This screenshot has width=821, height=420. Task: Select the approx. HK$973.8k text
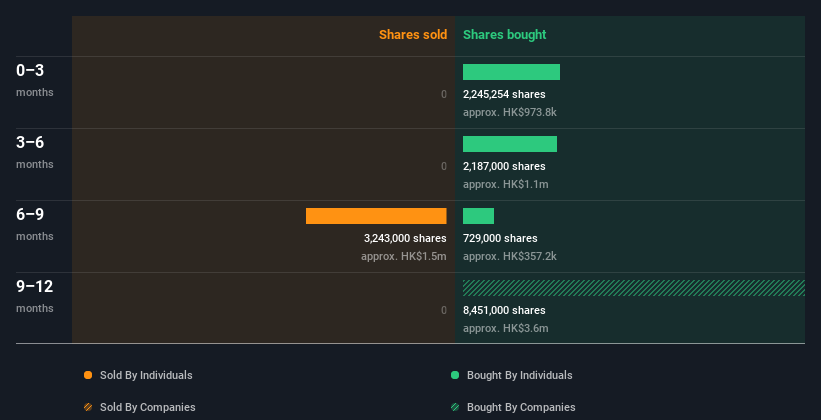[509, 112]
